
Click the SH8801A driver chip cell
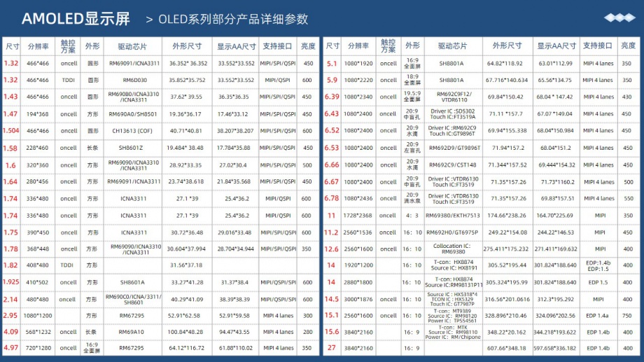point(451,63)
